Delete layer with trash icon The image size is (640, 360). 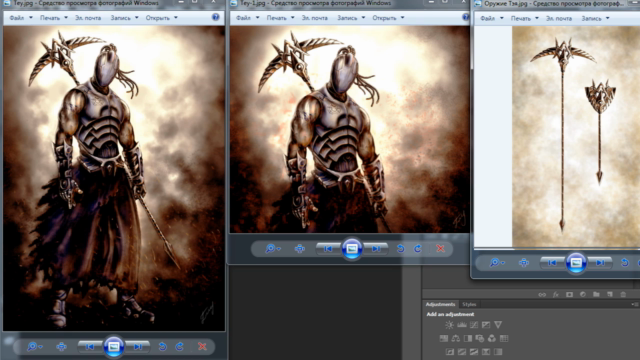pos(623,294)
